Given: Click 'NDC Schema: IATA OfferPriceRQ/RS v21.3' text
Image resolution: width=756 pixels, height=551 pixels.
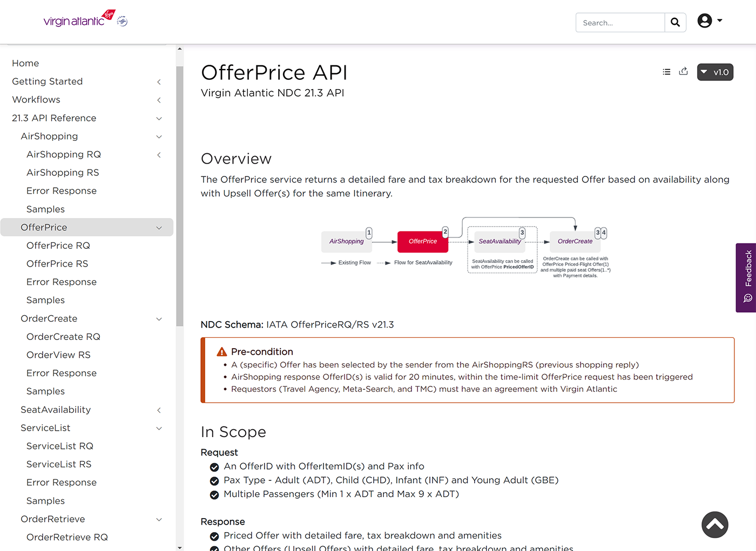Looking at the screenshot, I should point(297,325).
